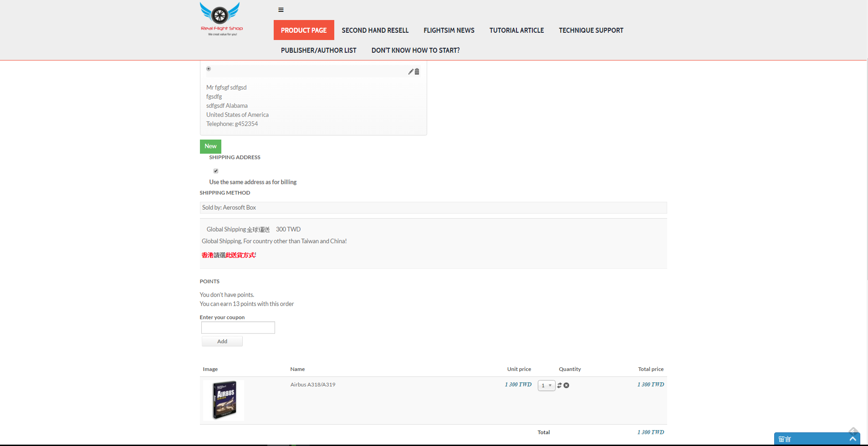This screenshot has height=446, width=868.
Task: Go to SECOND HAND RESELL
Action: point(375,30)
